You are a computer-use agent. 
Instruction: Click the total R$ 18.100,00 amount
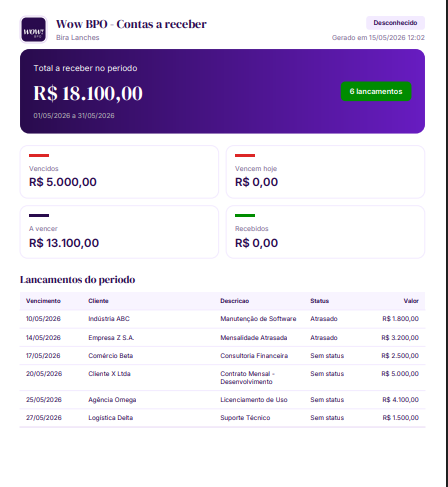tap(88, 93)
